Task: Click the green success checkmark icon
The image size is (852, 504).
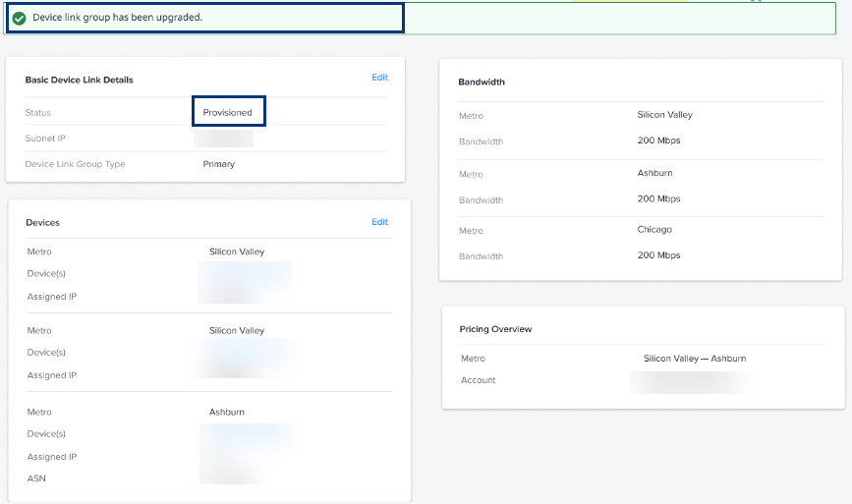Action: [20, 18]
